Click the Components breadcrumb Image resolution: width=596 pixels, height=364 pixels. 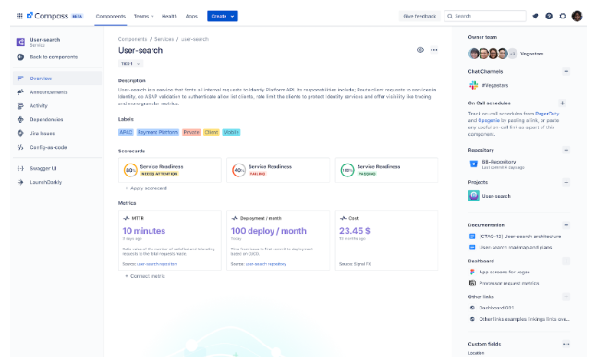click(132, 39)
